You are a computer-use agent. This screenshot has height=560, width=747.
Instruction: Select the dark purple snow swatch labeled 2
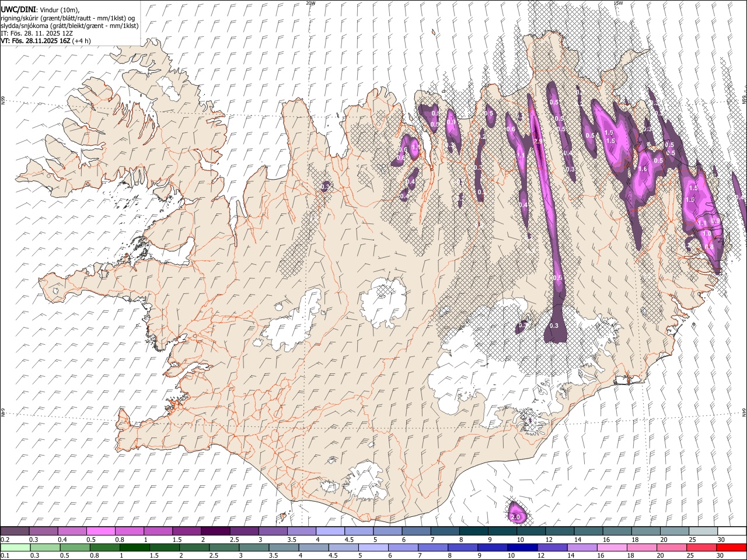[x=215, y=531]
